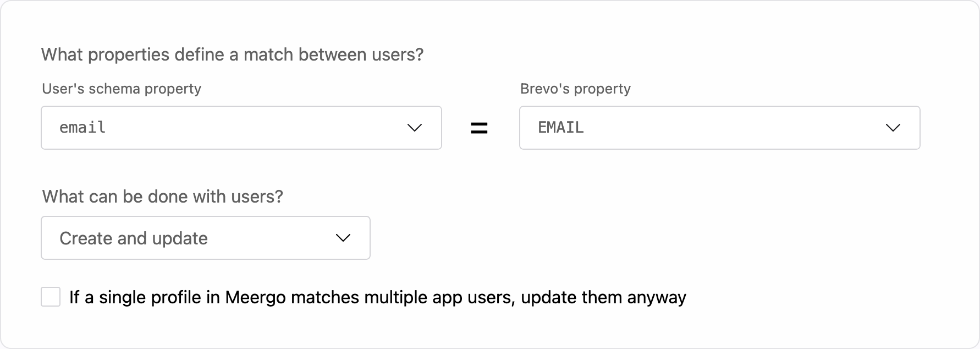This screenshot has height=349, width=980.
Task: Click the chevron in the email dropdown
Action: 414,128
